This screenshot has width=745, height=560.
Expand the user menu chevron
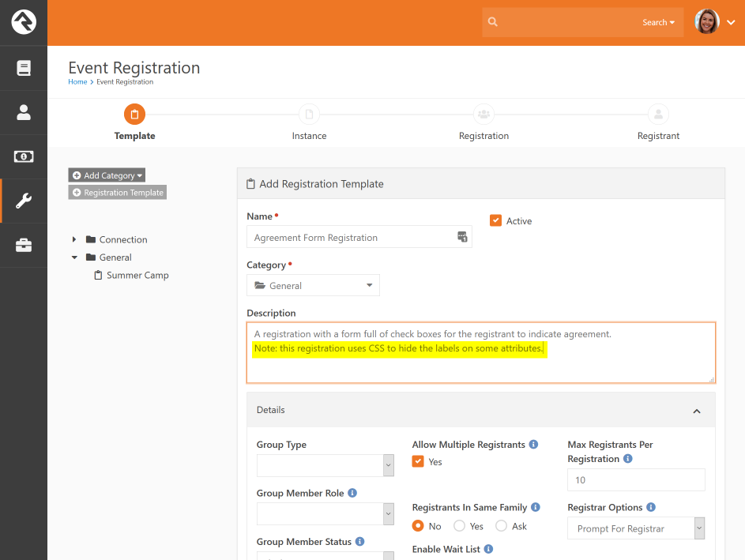(731, 22)
